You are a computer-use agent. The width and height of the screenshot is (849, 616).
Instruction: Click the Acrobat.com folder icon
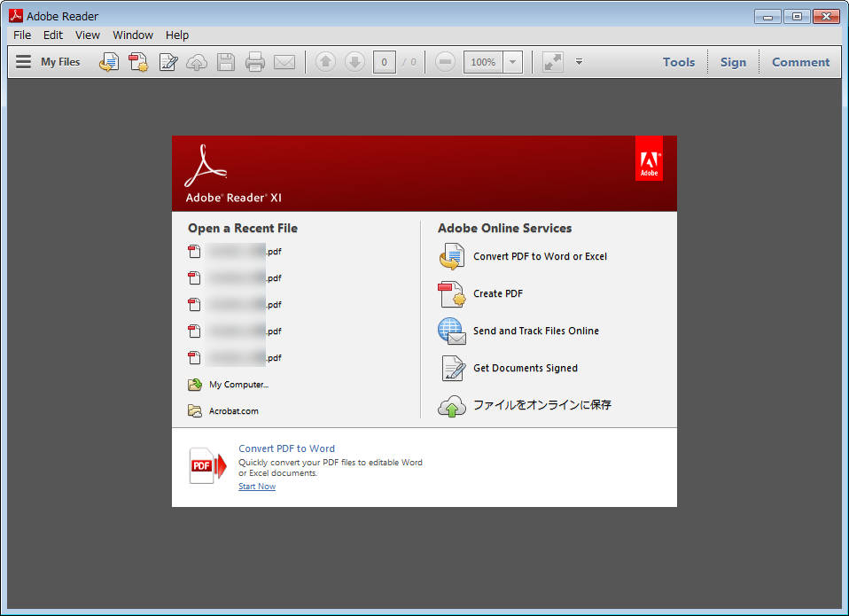click(x=195, y=411)
